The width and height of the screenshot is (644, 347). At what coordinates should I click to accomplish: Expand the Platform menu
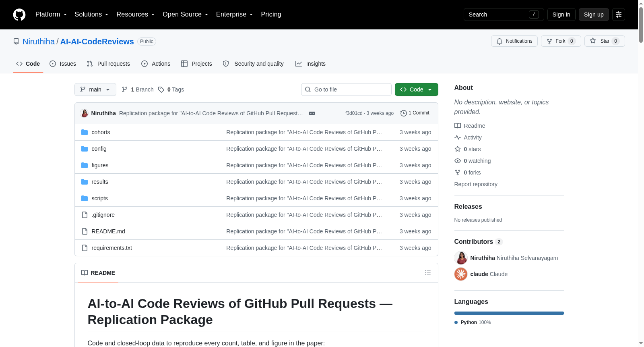point(51,15)
